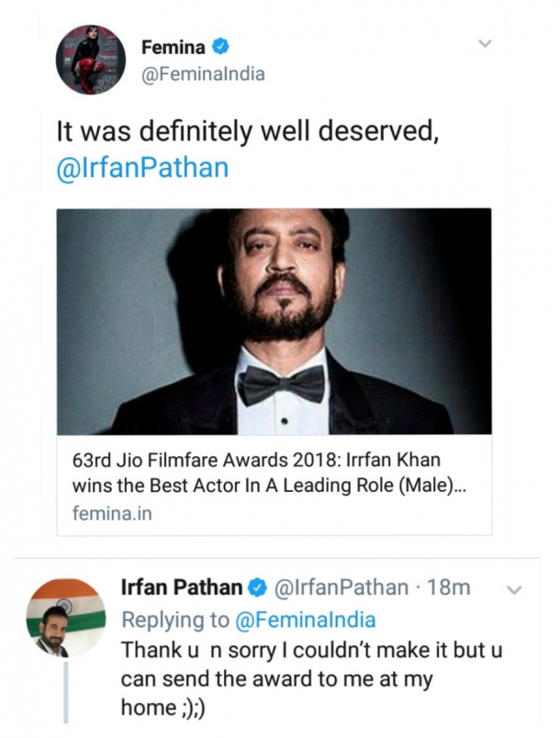Viewport: 560px width, 738px height.
Task: Visit the femina.in source link
Action: (x=112, y=513)
